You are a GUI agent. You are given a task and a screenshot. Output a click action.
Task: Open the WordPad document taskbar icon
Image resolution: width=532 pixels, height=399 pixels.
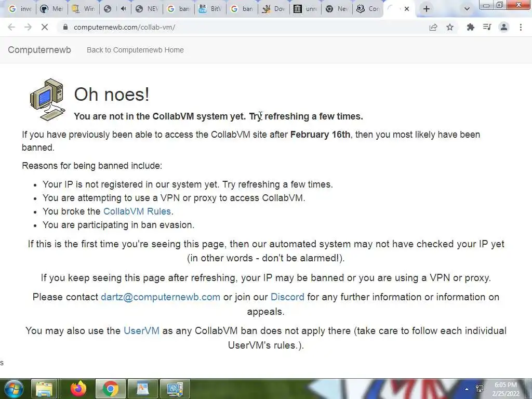pyautogui.click(x=142, y=389)
